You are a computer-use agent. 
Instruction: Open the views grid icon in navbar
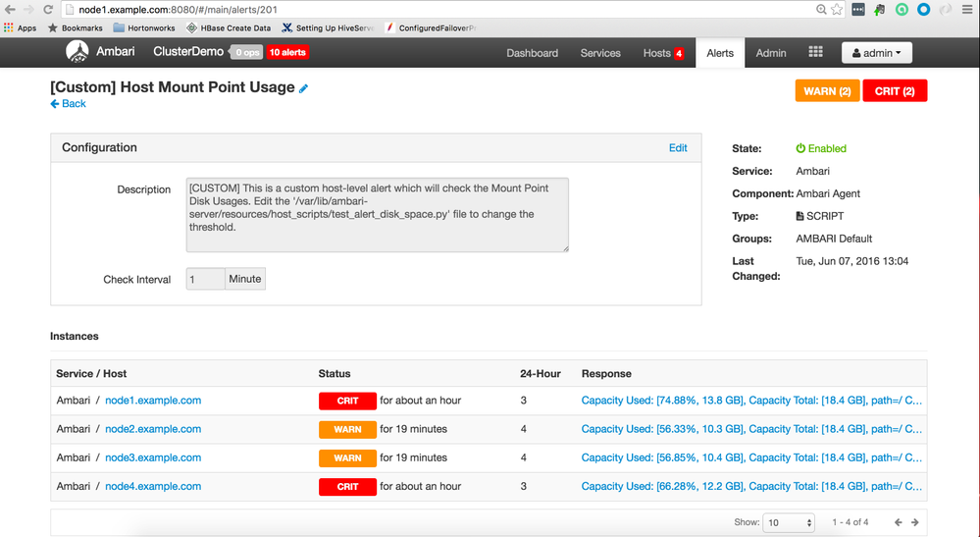coord(815,52)
